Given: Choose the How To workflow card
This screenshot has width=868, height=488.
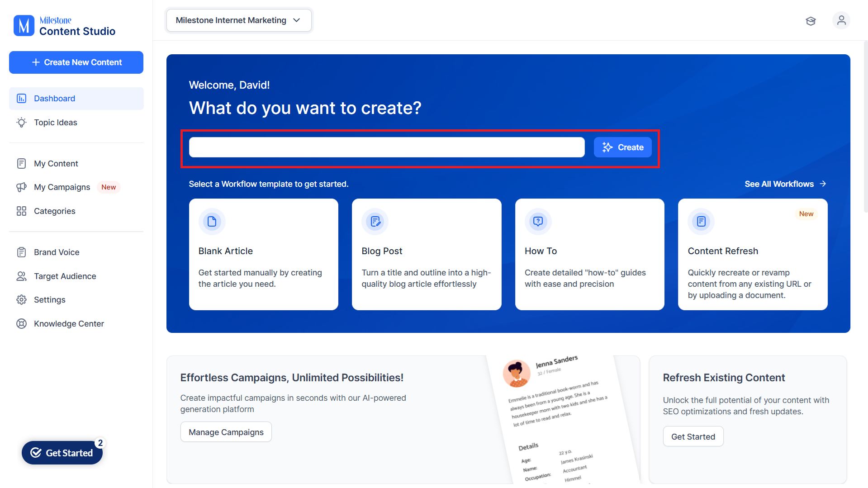Looking at the screenshot, I should [x=590, y=254].
